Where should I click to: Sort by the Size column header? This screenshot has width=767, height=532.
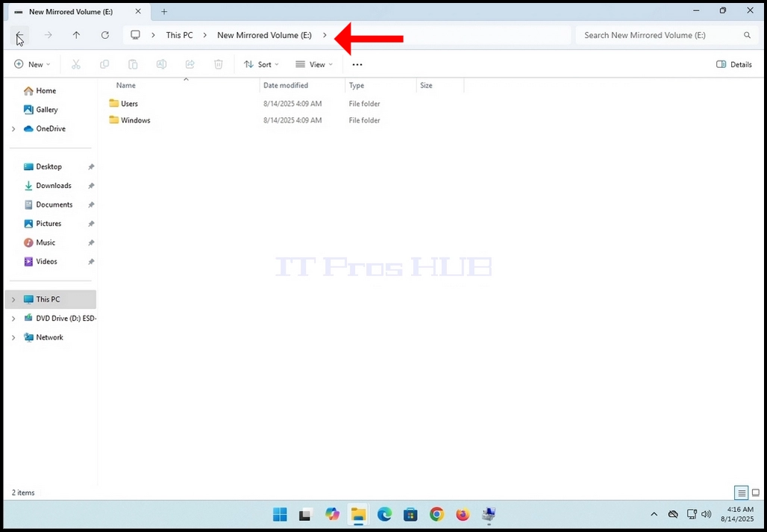(x=426, y=86)
